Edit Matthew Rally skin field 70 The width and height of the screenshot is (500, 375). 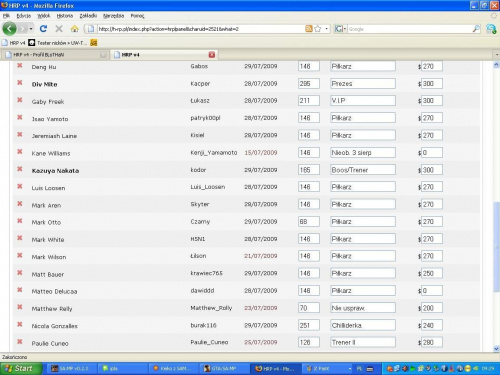[309, 308]
